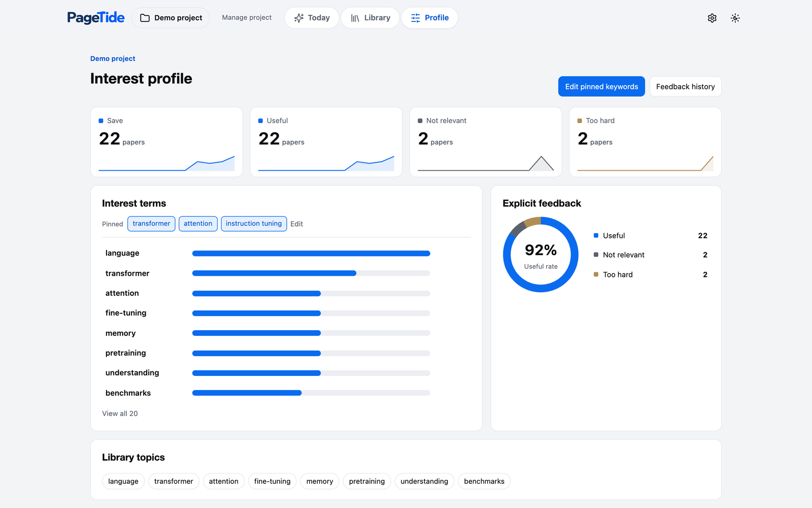
Task: Switch to the Library tab
Action: [370, 18]
